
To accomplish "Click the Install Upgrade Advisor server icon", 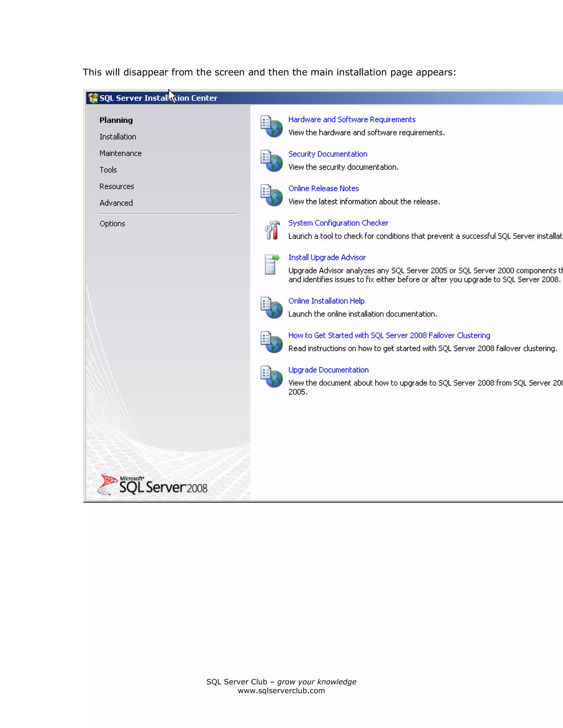I will [272, 264].
